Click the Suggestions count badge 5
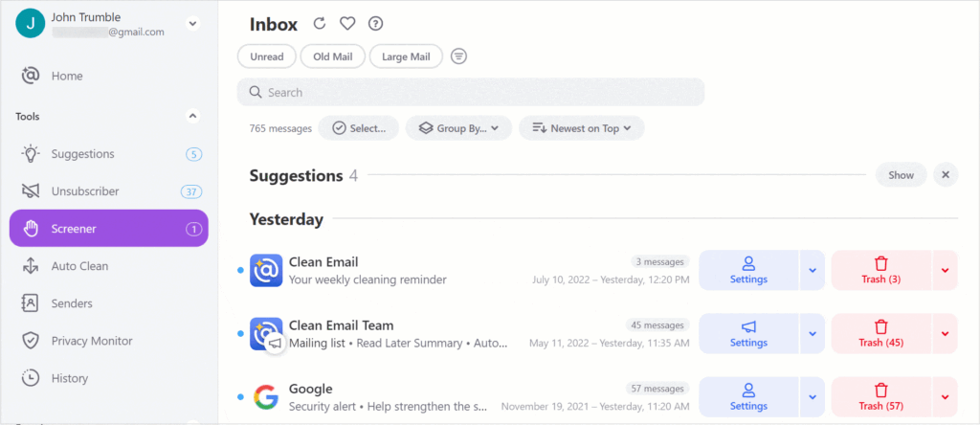 [x=193, y=154]
